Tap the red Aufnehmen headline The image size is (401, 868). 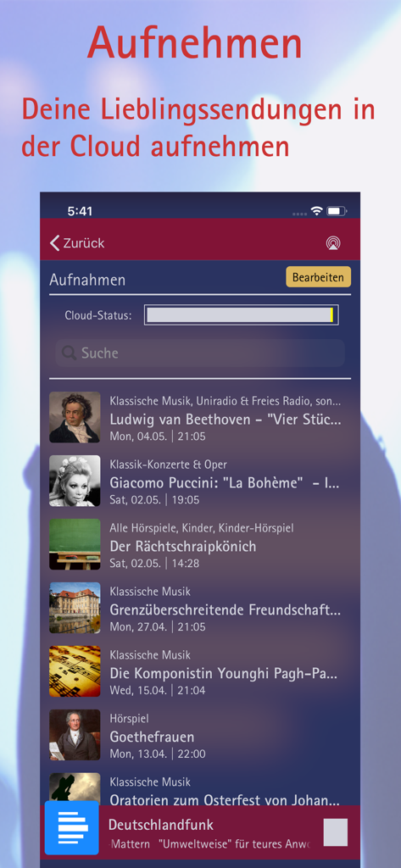point(194,43)
